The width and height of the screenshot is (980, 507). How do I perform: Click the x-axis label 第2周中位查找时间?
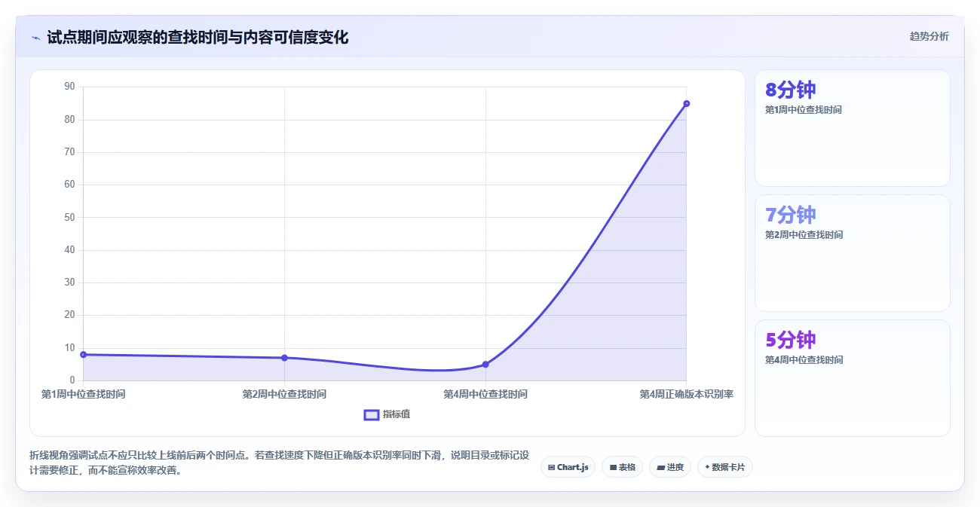point(284,394)
